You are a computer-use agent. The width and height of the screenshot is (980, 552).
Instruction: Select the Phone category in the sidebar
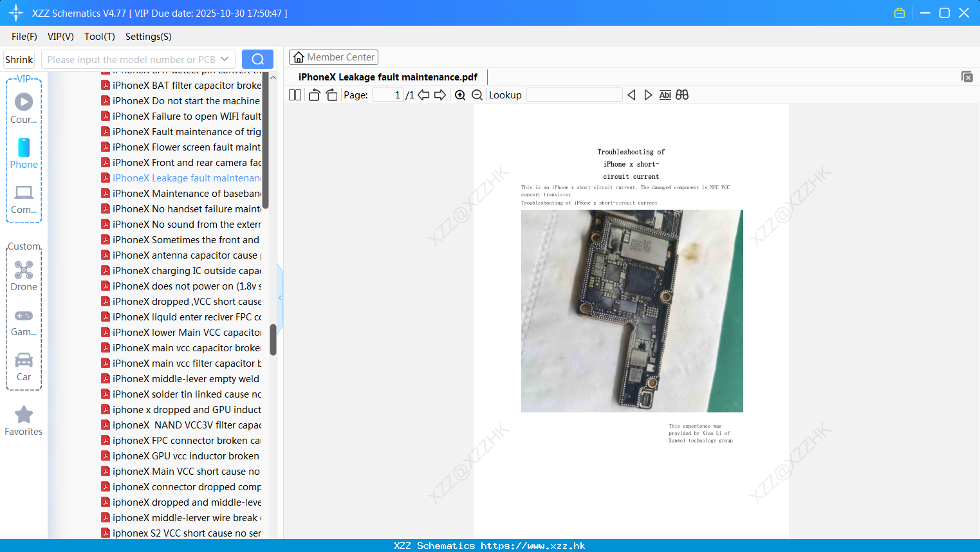(x=24, y=154)
